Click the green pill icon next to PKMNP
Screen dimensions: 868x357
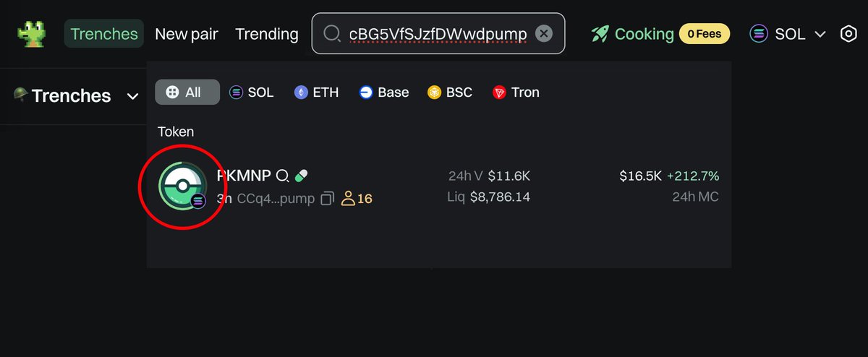tap(302, 176)
